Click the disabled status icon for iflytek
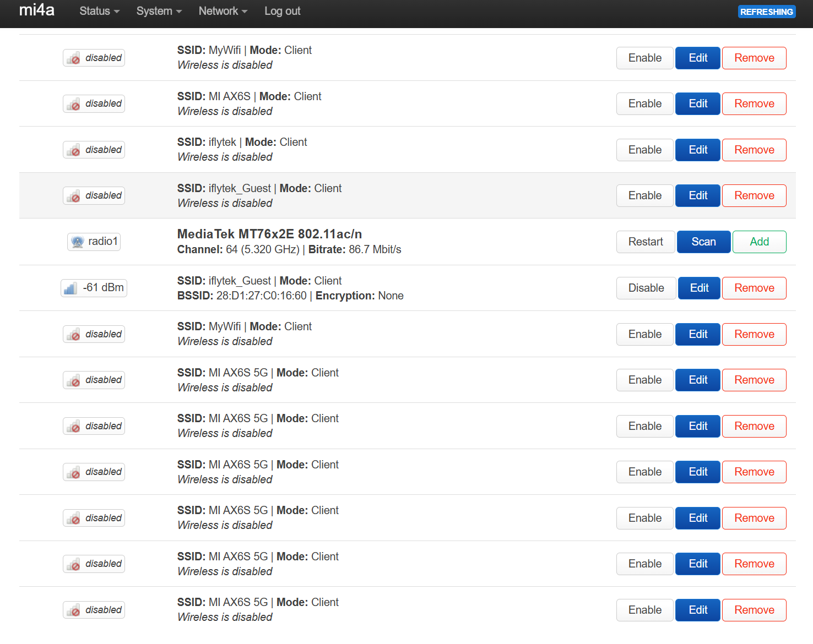813x644 pixels. pyautogui.click(x=74, y=150)
